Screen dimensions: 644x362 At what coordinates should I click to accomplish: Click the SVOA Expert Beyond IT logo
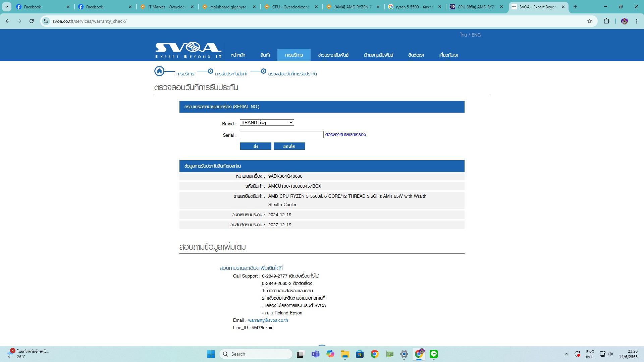[x=188, y=50]
